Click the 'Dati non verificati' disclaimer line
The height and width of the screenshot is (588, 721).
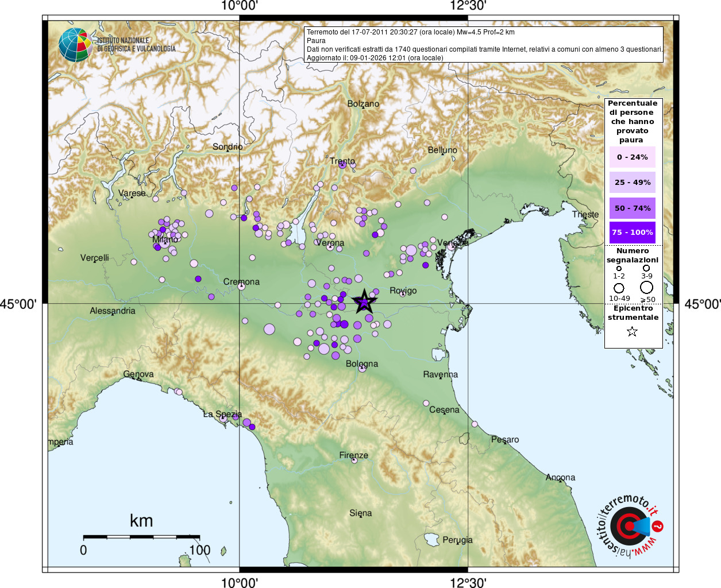[x=484, y=49]
